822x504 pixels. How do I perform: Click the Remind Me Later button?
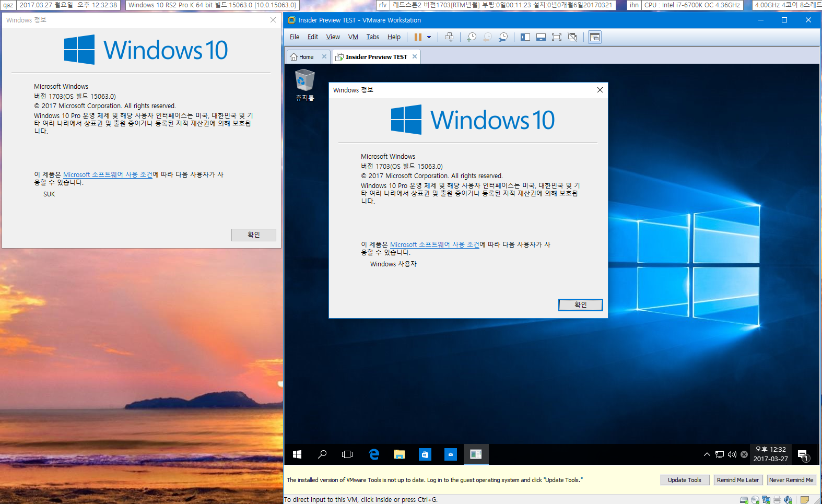pos(738,480)
